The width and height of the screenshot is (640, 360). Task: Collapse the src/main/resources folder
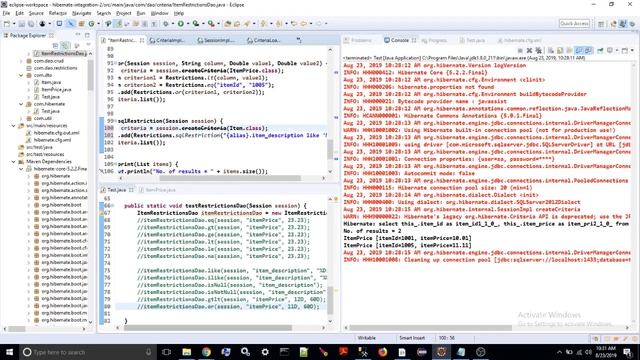(x=14, y=126)
